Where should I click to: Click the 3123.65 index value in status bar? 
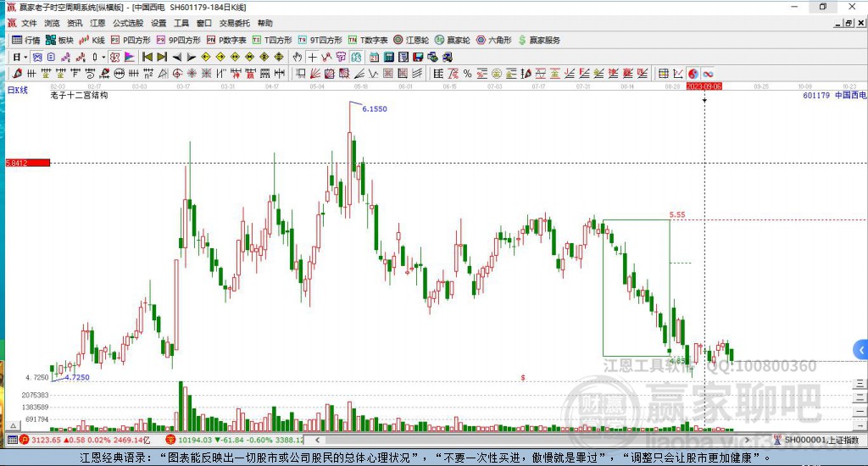[46, 440]
